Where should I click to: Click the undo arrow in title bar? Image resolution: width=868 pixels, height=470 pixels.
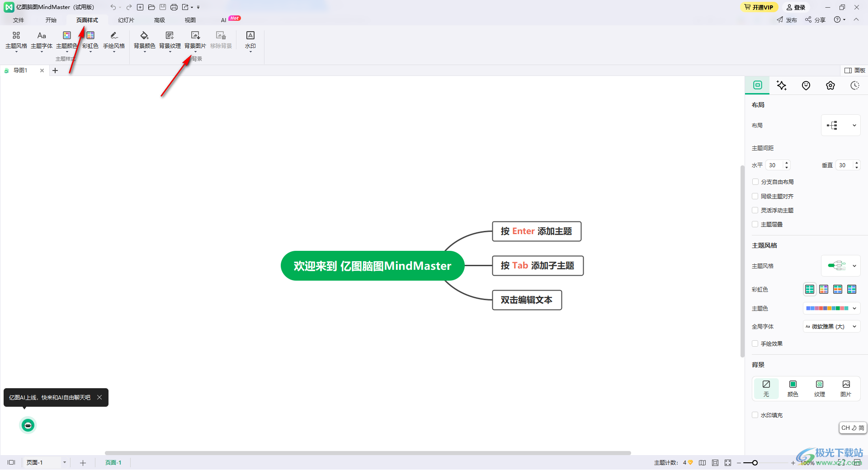(113, 7)
